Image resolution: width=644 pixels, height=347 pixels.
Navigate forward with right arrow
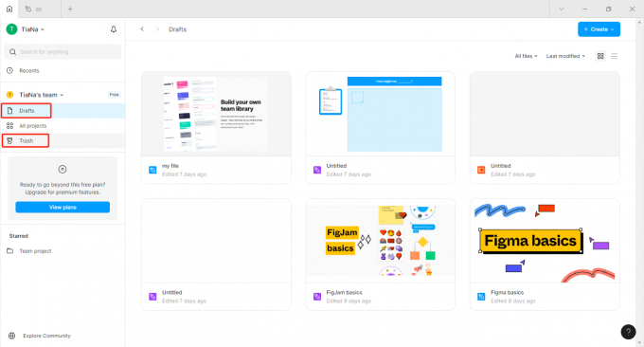[157, 29]
